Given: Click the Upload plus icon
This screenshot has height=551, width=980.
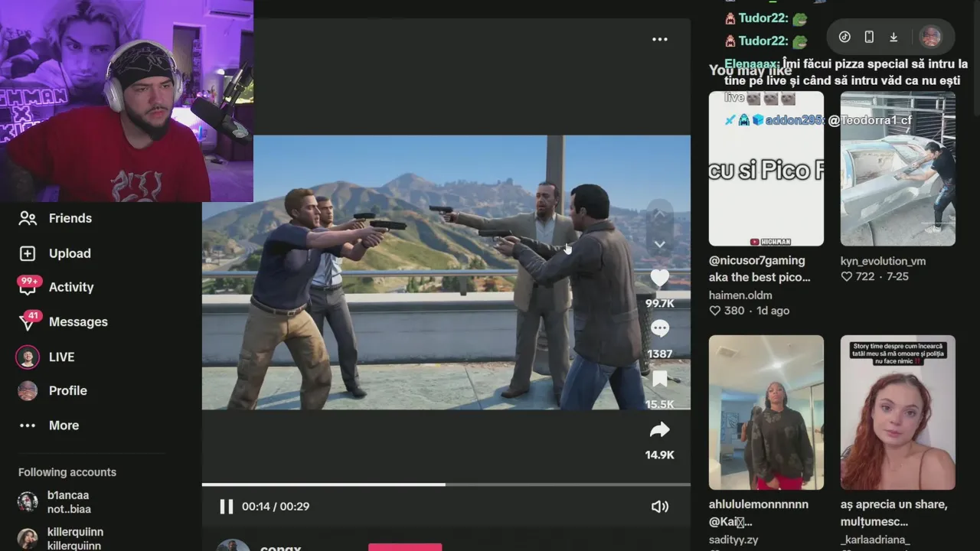Looking at the screenshot, I should point(28,253).
